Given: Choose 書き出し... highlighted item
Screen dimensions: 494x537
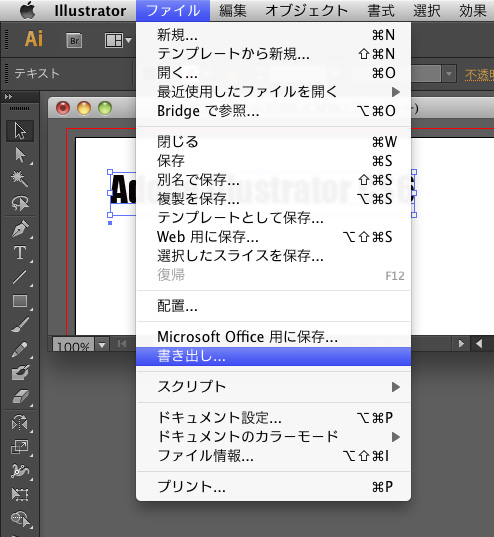Looking at the screenshot, I should [273, 357].
